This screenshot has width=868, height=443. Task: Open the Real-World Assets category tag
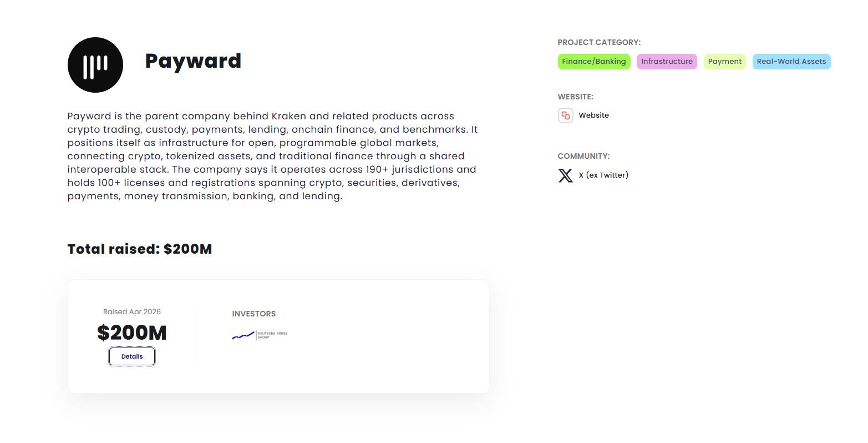[x=791, y=62]
